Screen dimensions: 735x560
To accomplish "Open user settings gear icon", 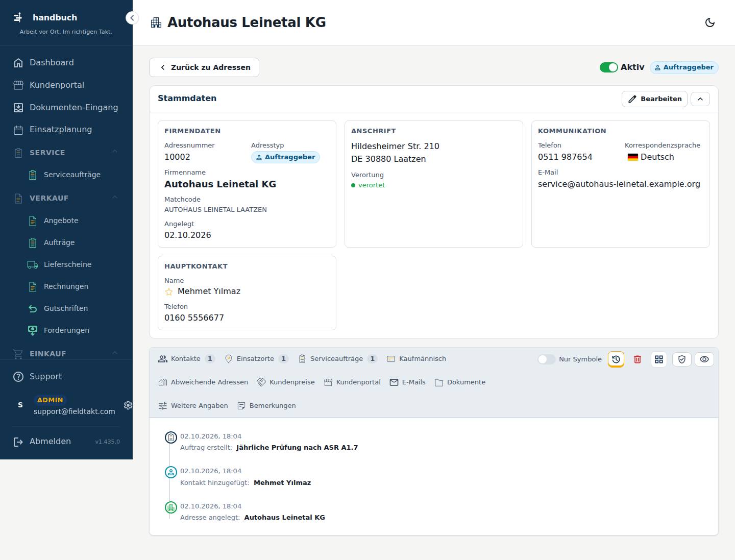I will (128, 405).
